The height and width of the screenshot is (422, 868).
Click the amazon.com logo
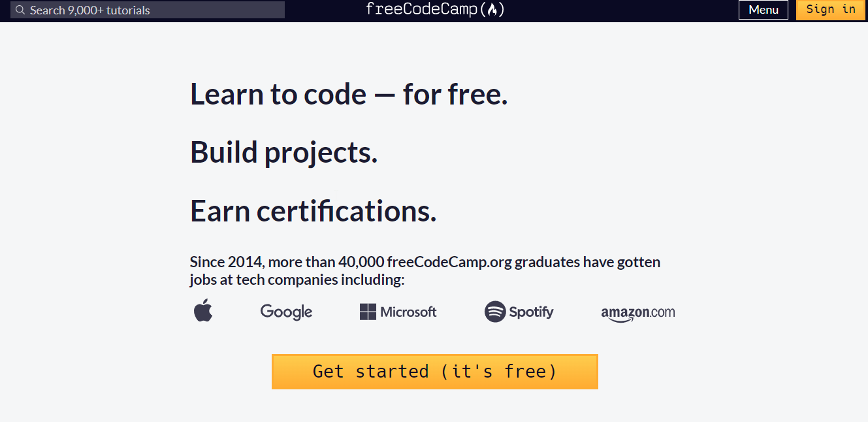click(x=638, y=313)
